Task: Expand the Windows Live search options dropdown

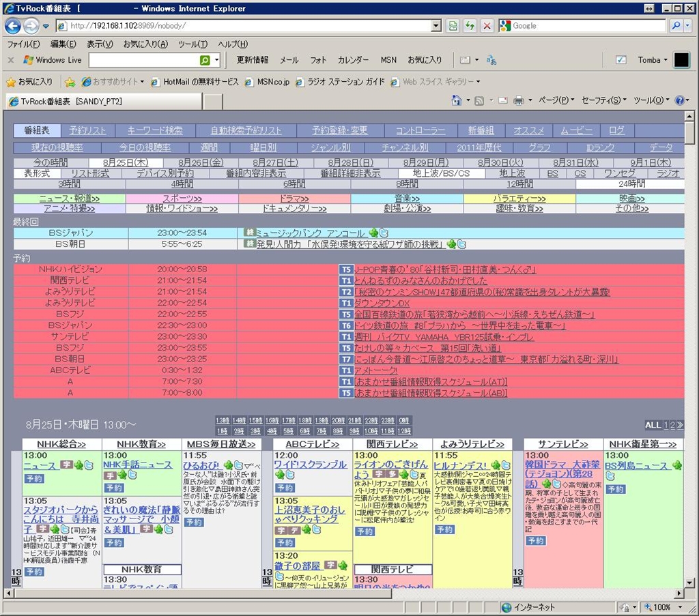Action: point(216,60)
